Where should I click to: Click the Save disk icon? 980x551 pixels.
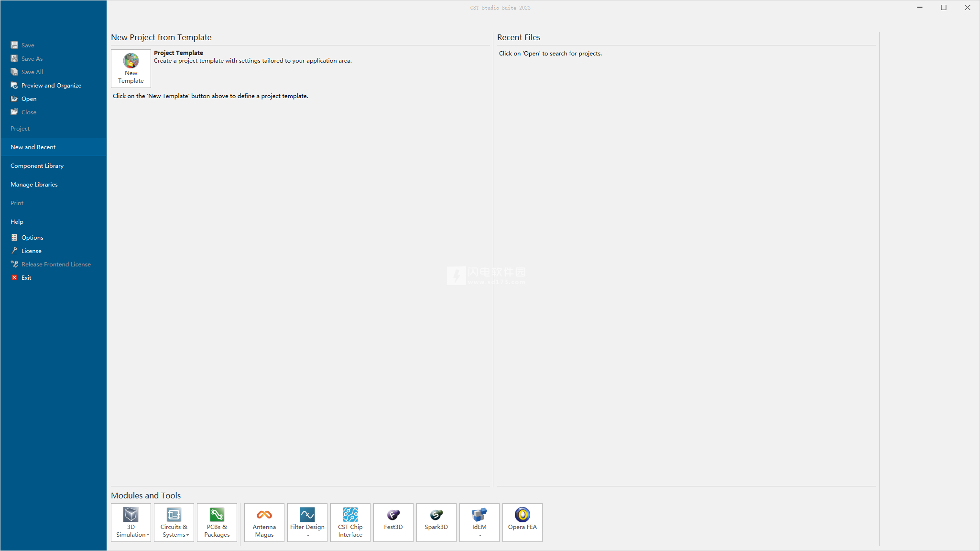pos(14,45)
